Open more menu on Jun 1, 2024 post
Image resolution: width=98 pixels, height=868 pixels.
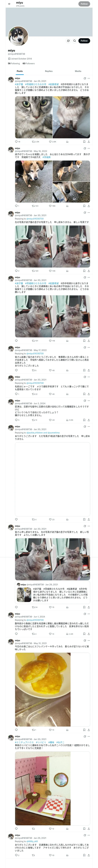pyautogui.click(x=89, y=614)
